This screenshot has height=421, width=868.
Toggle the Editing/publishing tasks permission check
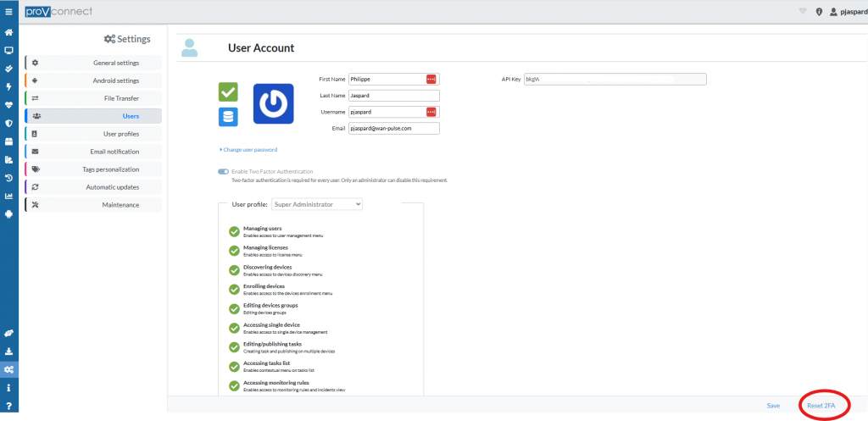click(x=234, y=346)
